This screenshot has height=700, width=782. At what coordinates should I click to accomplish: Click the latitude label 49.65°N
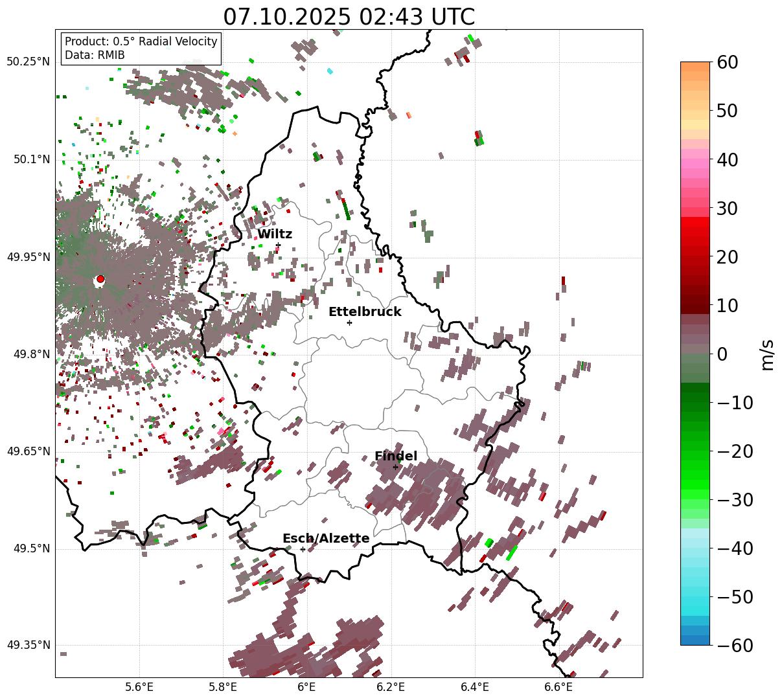(x=28, y=451)
